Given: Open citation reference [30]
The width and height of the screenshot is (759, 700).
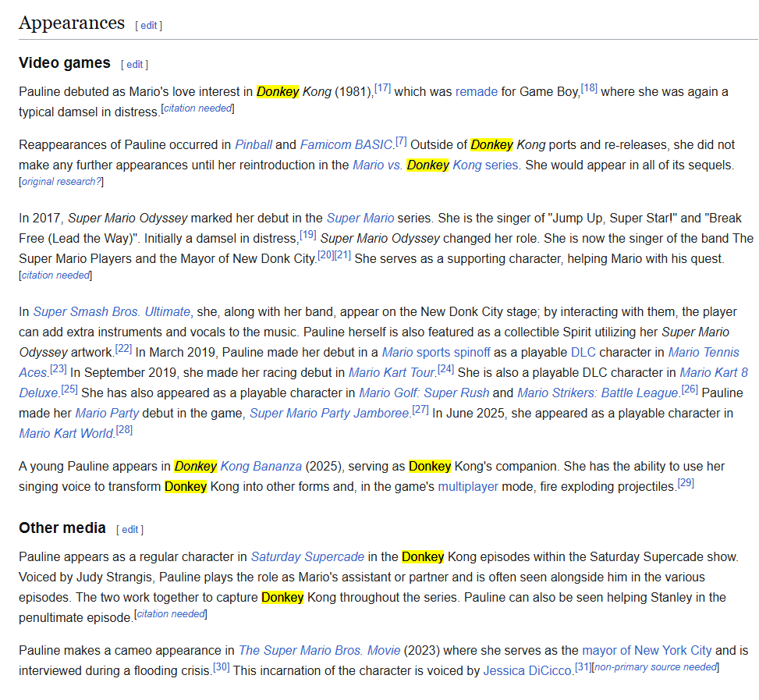Looking at the screenshot, I should [222, 667].
